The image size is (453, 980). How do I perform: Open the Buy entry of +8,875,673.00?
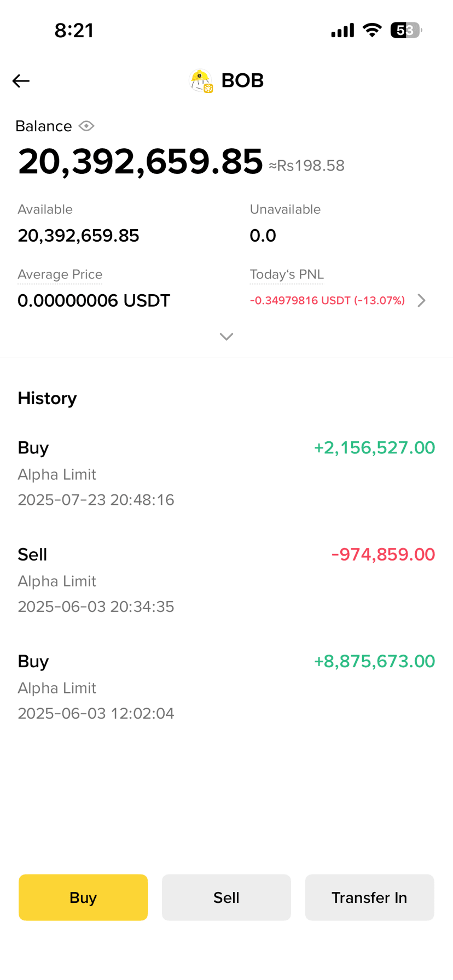226,686
